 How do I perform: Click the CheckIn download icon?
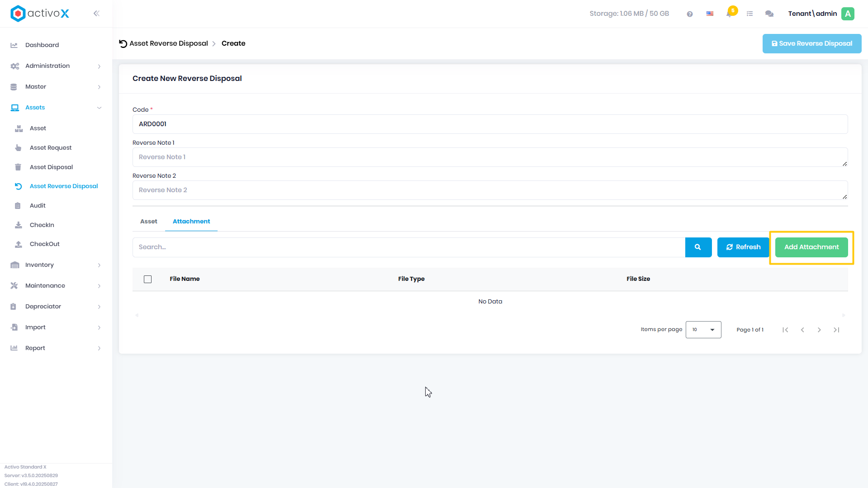[19, 225]
